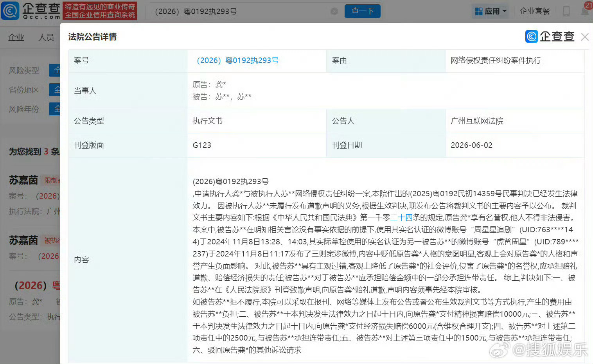Click the mobile phone icon in header
This screenshot has width=593, height=364.
[566, 11]
